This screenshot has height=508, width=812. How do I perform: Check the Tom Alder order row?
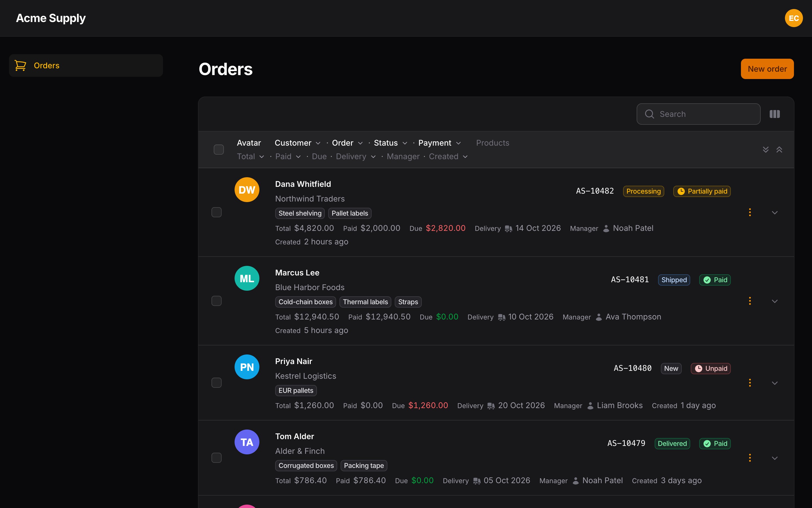pyautogui.click(x=217, y=458)
